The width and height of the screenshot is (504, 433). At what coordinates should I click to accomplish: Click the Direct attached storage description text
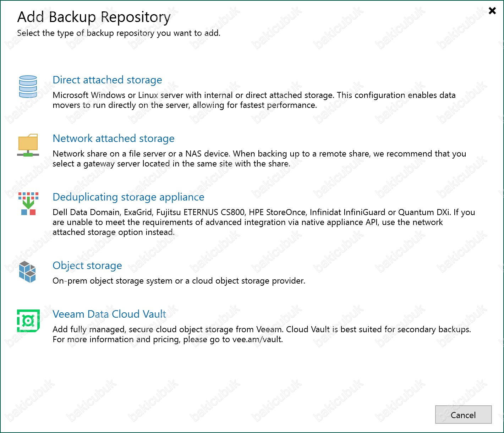[x=254, y=100]
